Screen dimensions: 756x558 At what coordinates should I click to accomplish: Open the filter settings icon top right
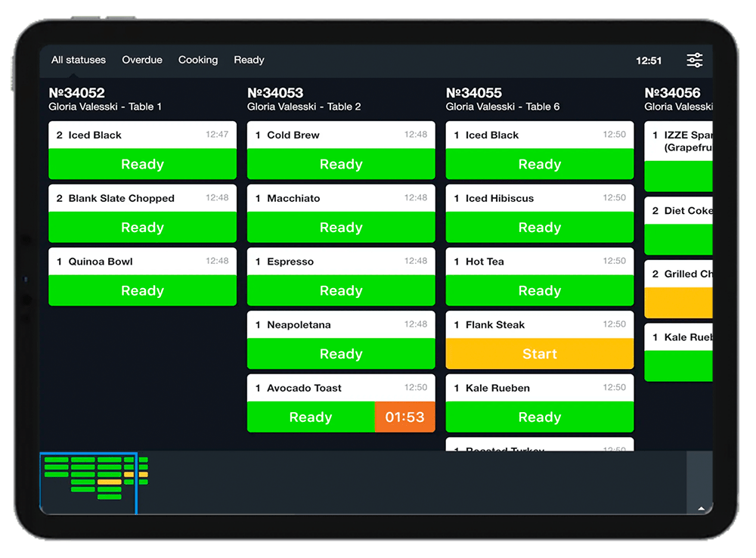[694, 60]
